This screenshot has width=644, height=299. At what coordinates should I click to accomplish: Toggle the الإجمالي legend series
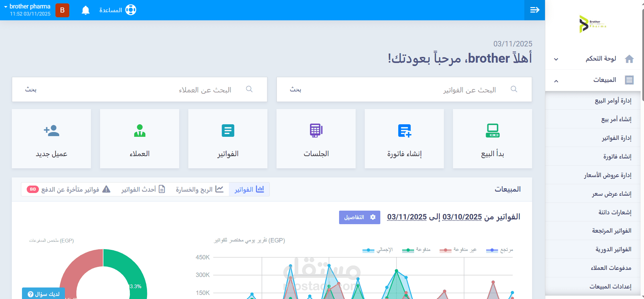[x=378, y=250]
